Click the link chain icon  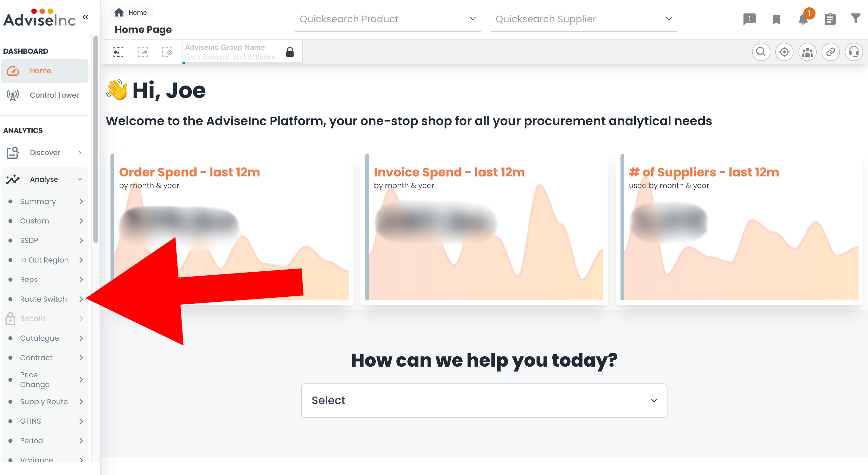click(830, 52)
